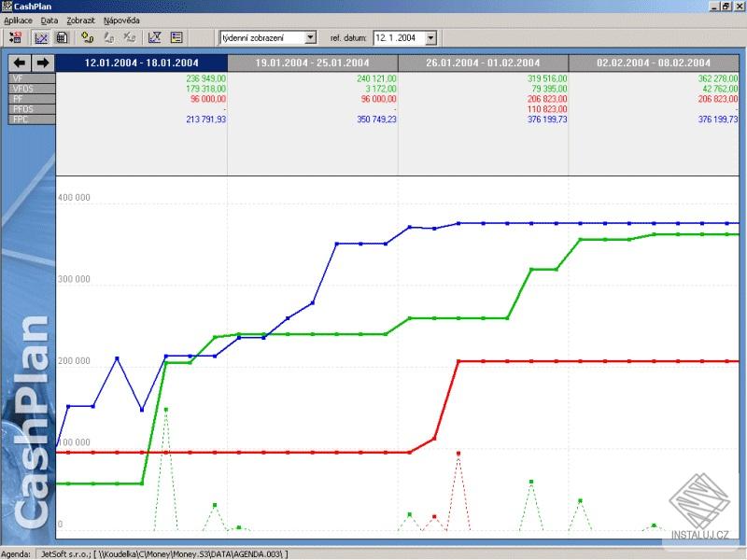Screen dimensions: 747x560
Task: Click the value 42 762,00 in fourth week
Action: click(720, 89)
